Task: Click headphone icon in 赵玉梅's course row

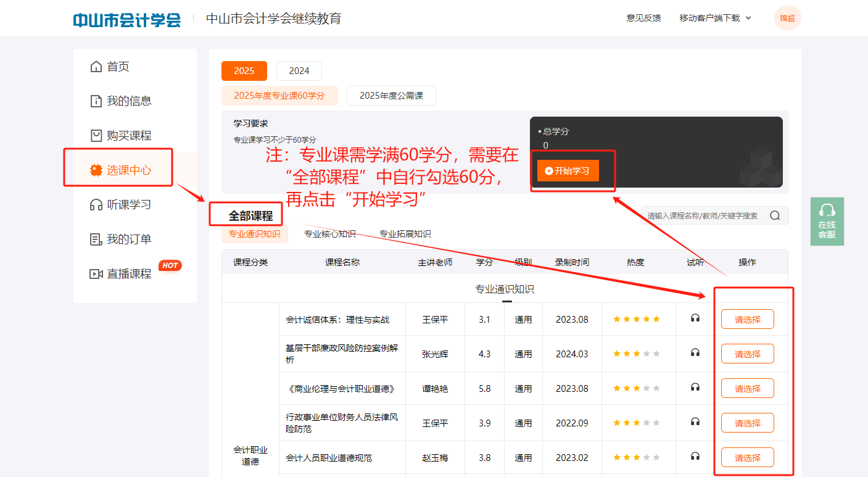Action: click(x=695, y=457)
